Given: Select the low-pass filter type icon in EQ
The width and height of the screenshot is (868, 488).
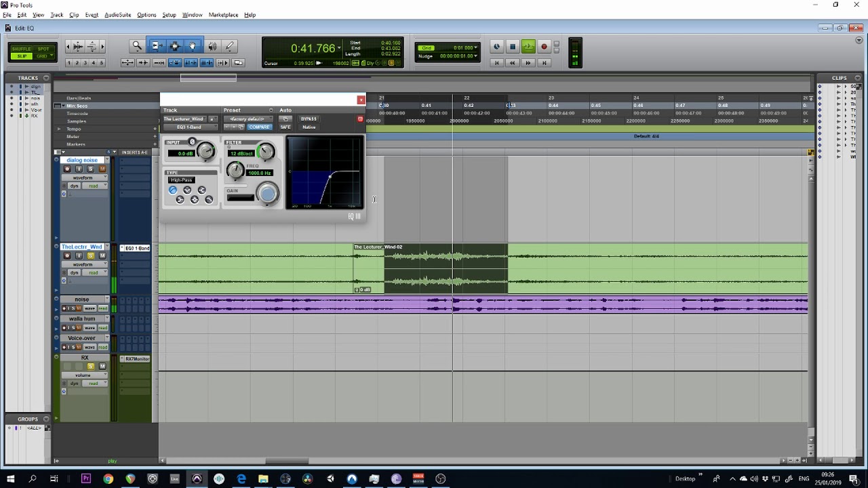Looking at the screenshot, I should pyautogui.click(x=209, y=199).
